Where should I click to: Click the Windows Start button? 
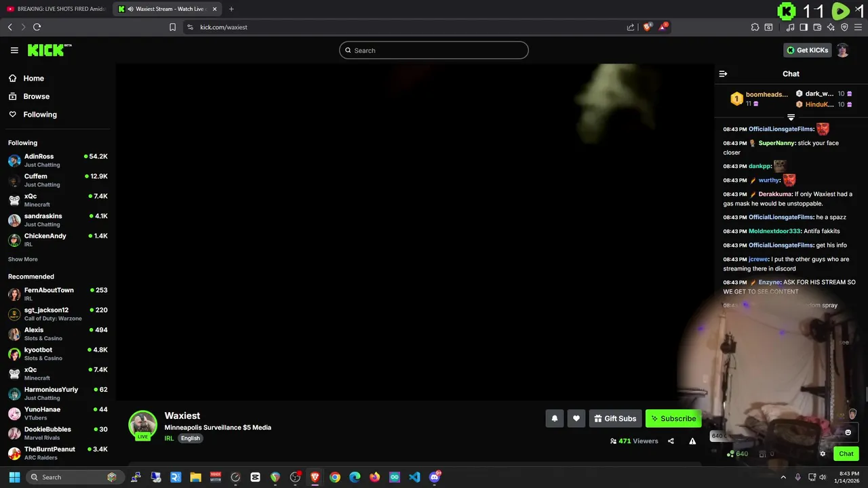click(x=14, y=477)
